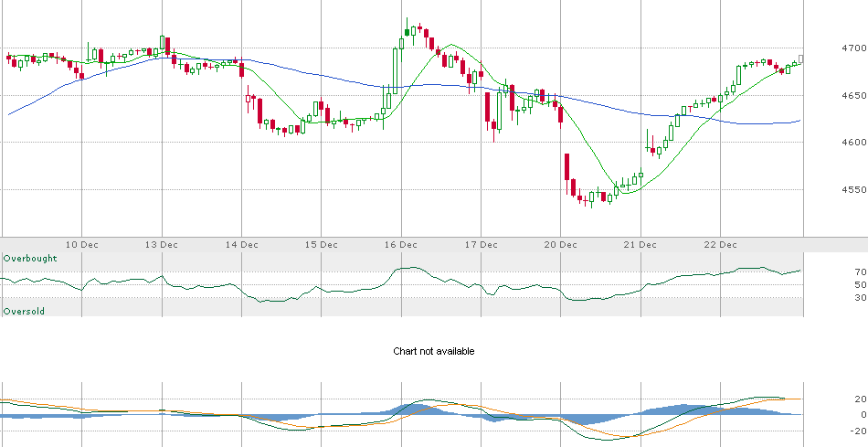Click the Chart not available message
The image size is (868, 447).
433,351
